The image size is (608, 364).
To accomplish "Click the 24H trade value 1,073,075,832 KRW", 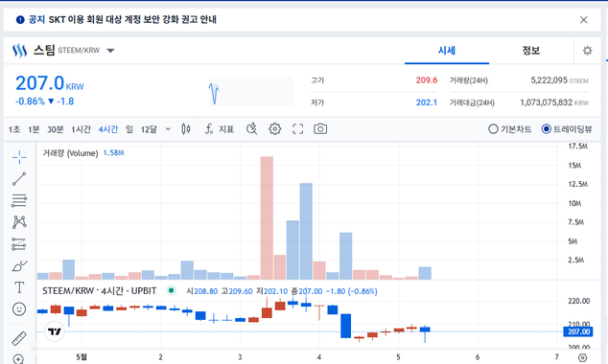I will tap(554, 102).
